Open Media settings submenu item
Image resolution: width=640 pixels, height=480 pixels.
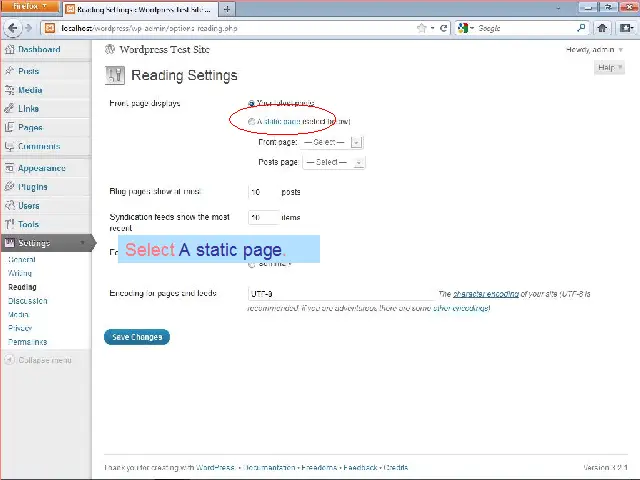18,315
